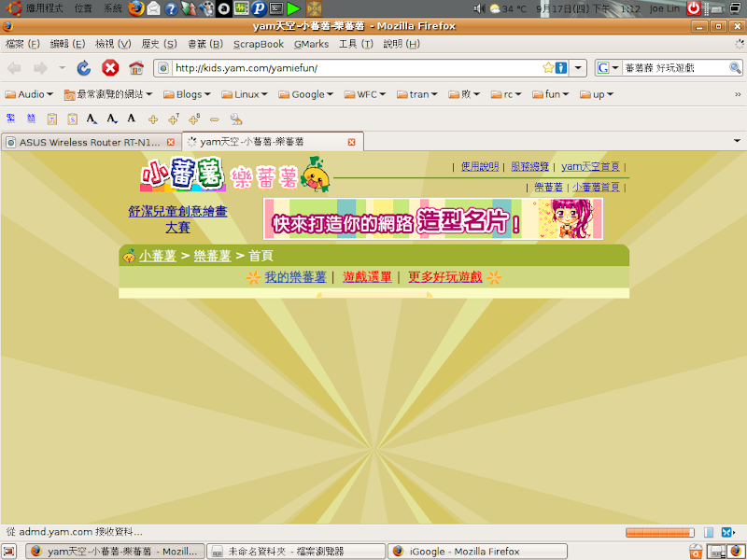Open the Blogs bookmarks folder
The height and width of the screenshot is (560, 747).
coord(187,94)
